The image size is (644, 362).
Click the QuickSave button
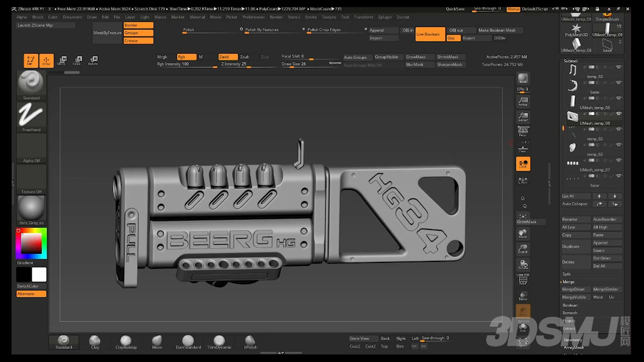tap(455, 9)
